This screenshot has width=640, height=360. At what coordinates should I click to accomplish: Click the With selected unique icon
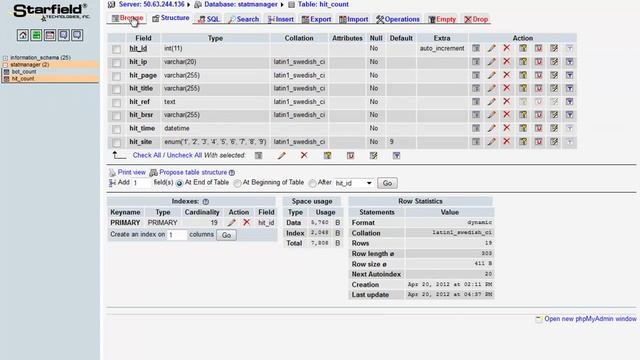[350, 156]
